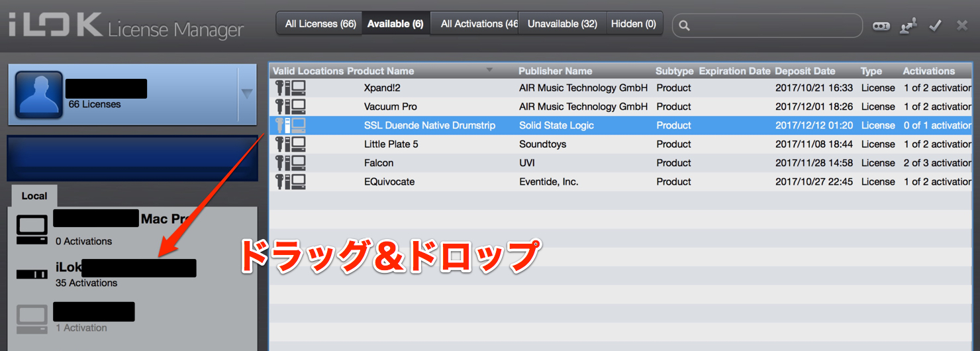
Task: Sort by Valid Locations column header
Action: tap(308, 71)
